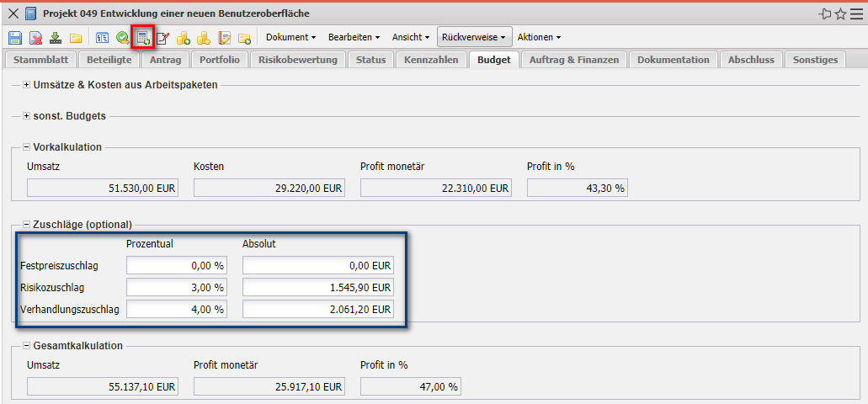
Task: Click the green download arrow icon
Action: click(56, 38)
